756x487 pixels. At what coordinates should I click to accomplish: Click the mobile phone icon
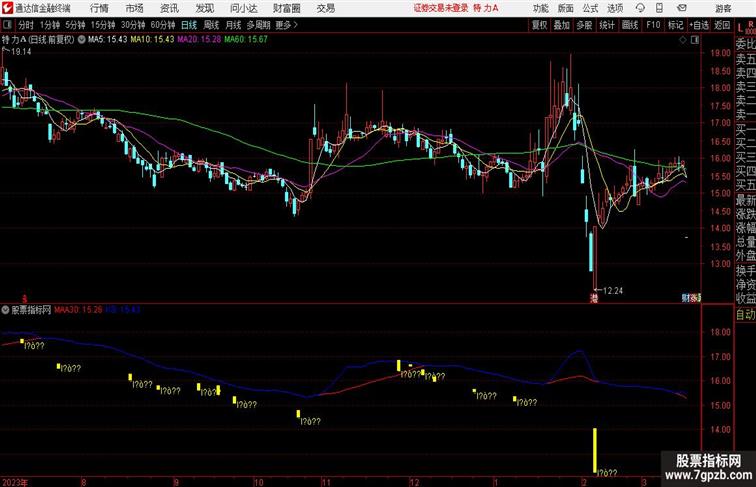[659, 8]
